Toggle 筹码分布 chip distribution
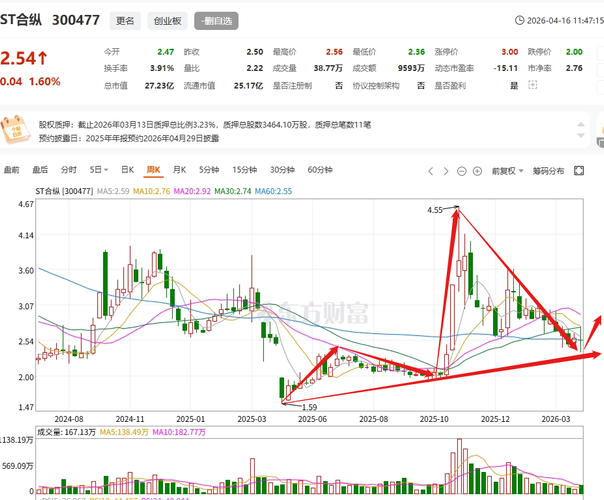 pyautogui.click(x=548, y=171)
